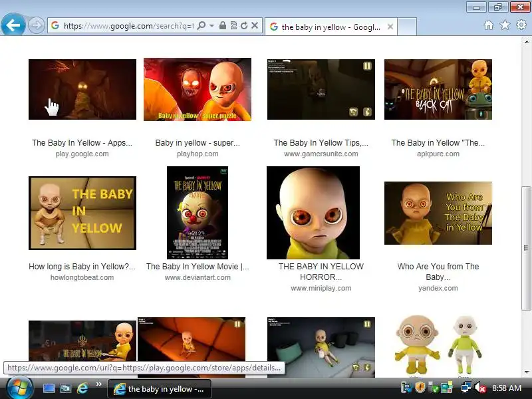Click Show Desktop quick launch icon
Image resolution: width=532 pixels, height=399 pixels.
pos(49,388)
